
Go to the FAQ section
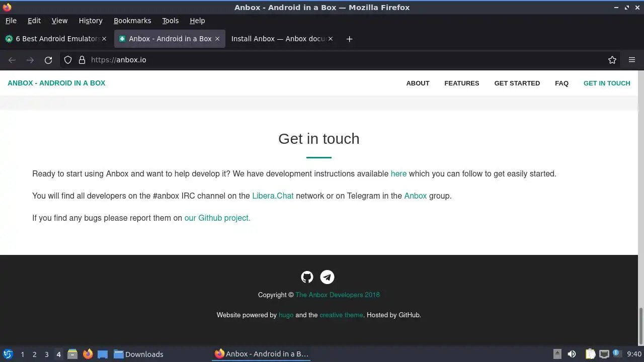coord(561,83)
